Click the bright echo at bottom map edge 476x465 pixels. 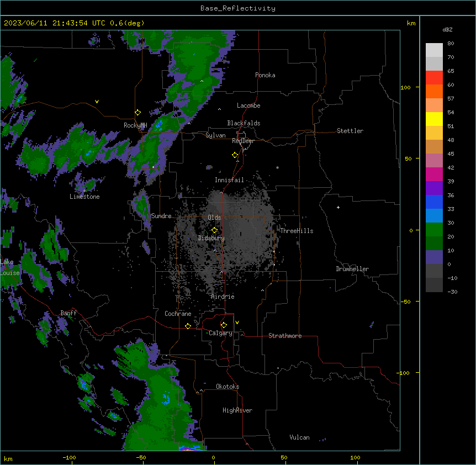click(x=191, y=448)
